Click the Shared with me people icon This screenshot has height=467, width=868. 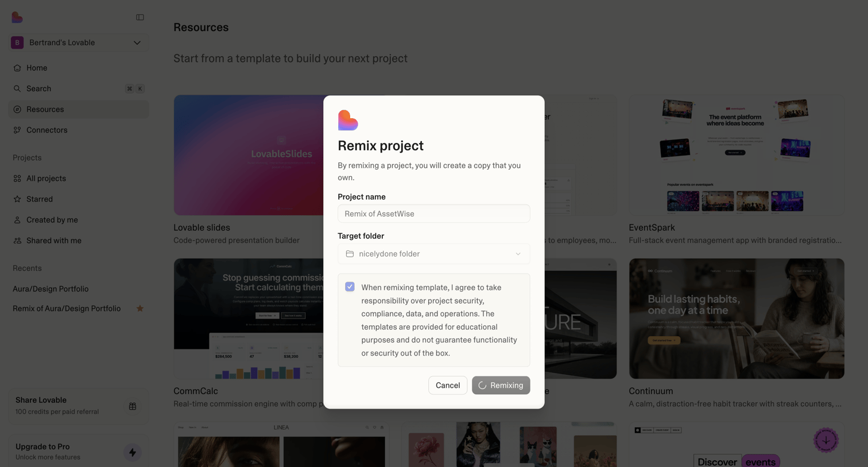click(x=17, y=240)
